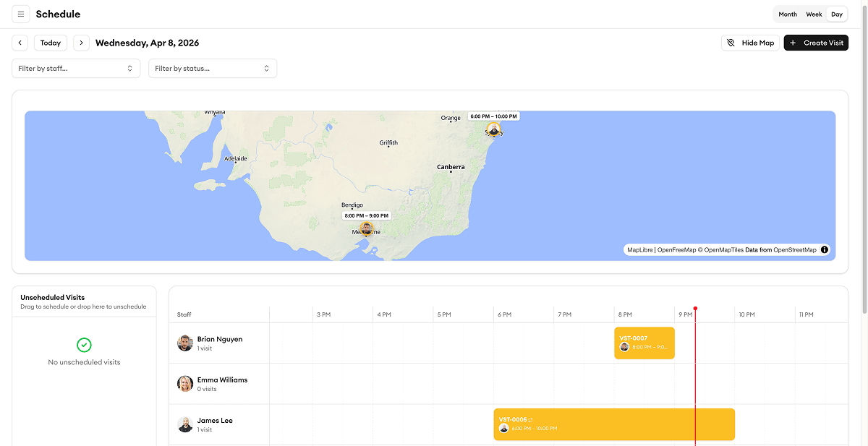Open the Schedule title heading

58,14
